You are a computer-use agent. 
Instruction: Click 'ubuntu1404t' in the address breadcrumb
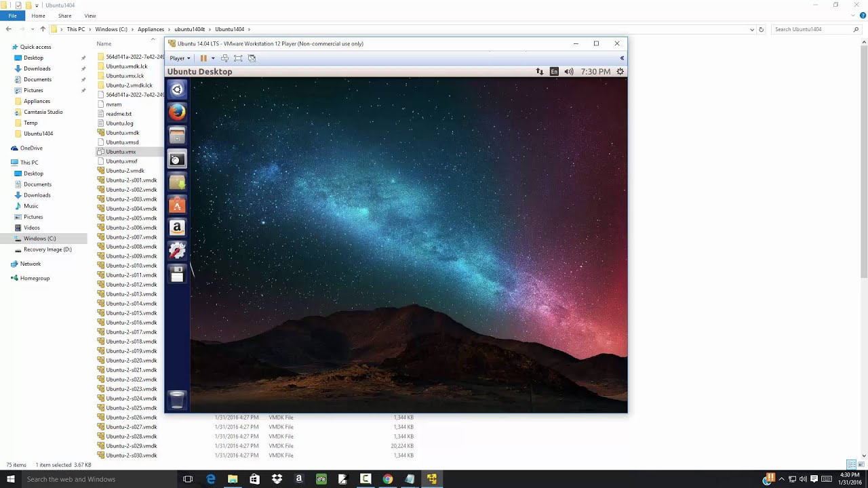click(x=189, y=29)
